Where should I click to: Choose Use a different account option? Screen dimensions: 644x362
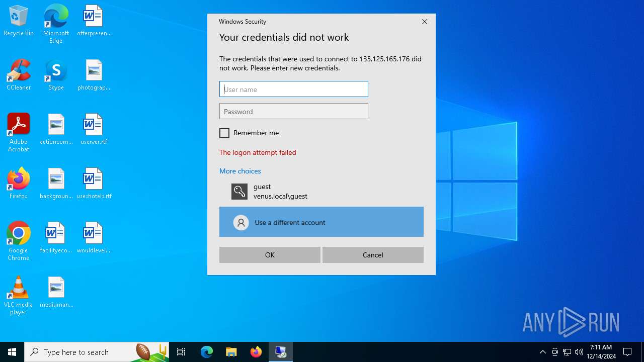(321, 222)
